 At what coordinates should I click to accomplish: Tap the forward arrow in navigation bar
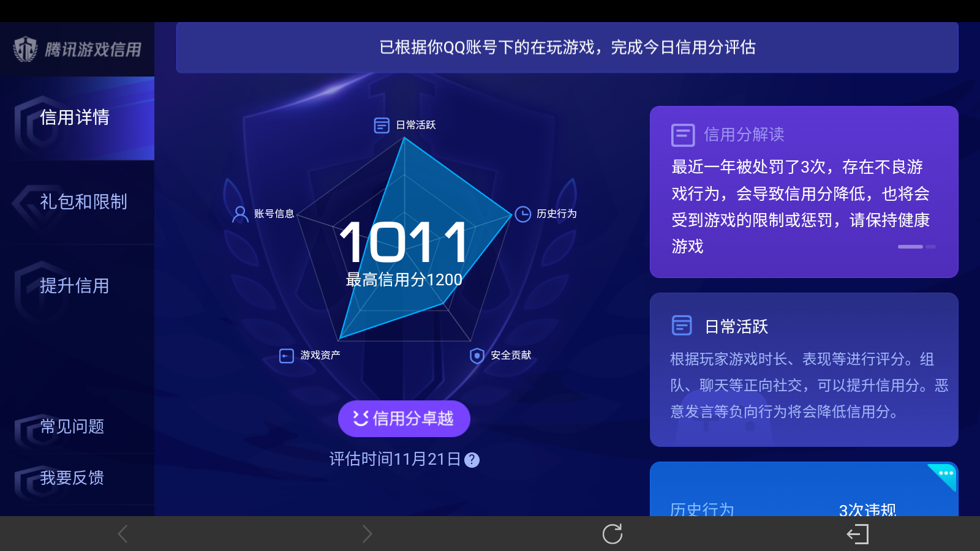(367, 533)
